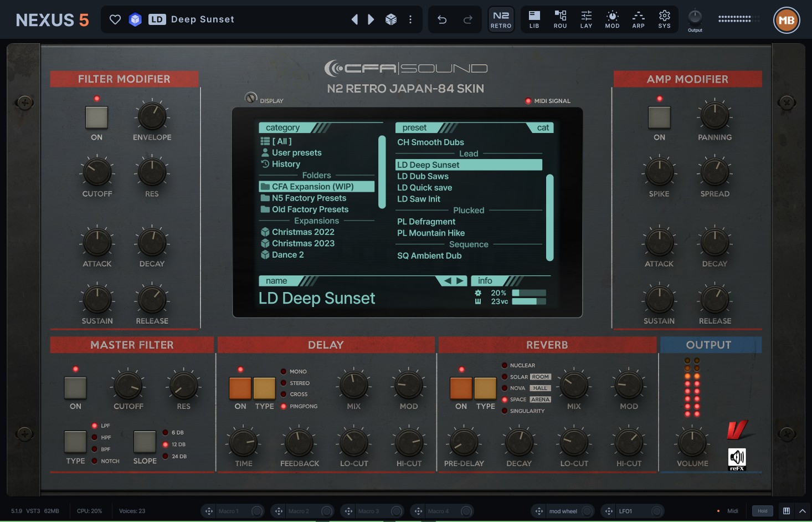Click the Display knob icon above the screen
The width and height of the screenshot is (812, 522).
pos(251,98)
